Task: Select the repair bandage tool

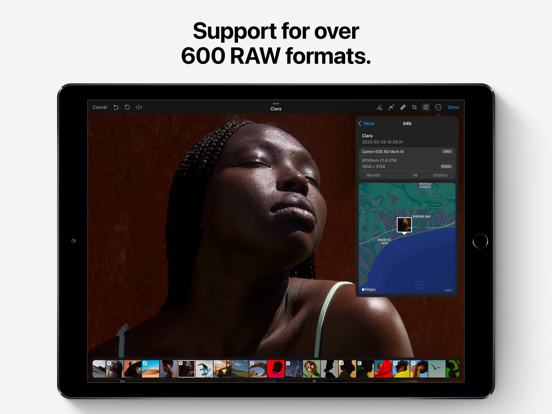Action: tap(403, 107)
